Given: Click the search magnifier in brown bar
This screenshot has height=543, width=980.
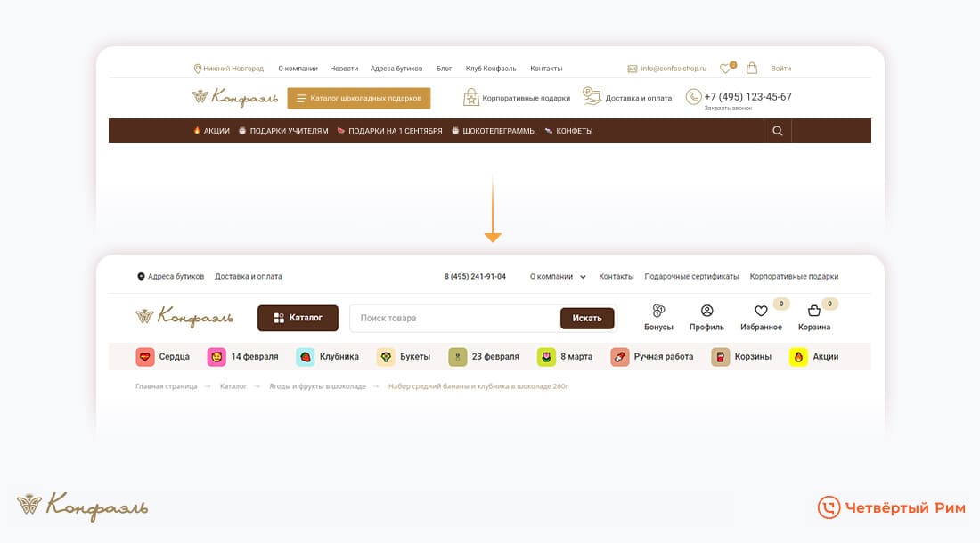Looking at the screenshot, I should click(x=778, y=131).
